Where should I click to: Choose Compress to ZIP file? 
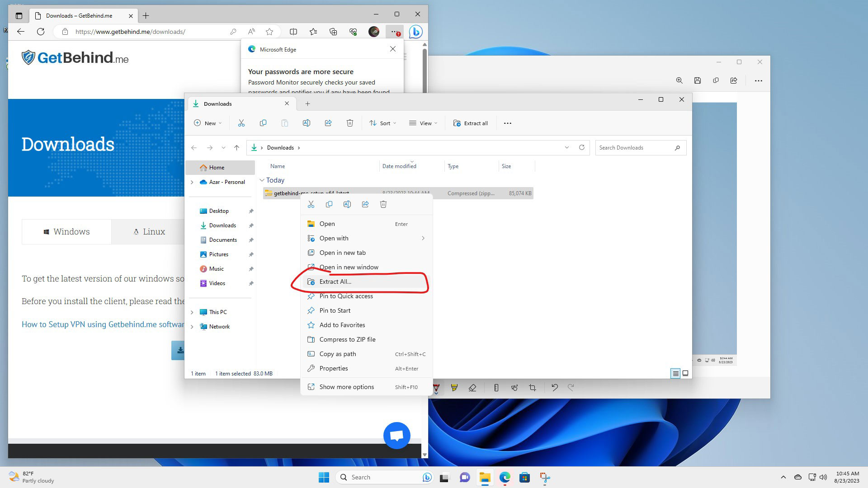pos(366,339)
